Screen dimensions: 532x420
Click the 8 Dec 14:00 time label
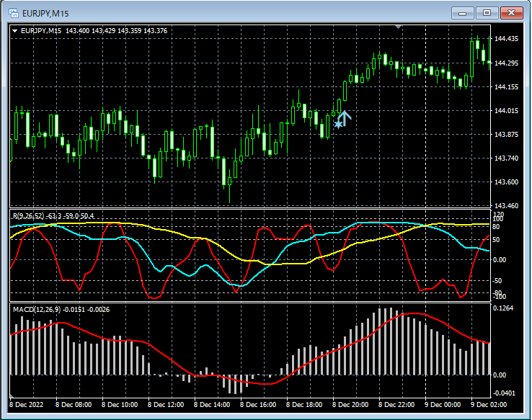[212, 405]
